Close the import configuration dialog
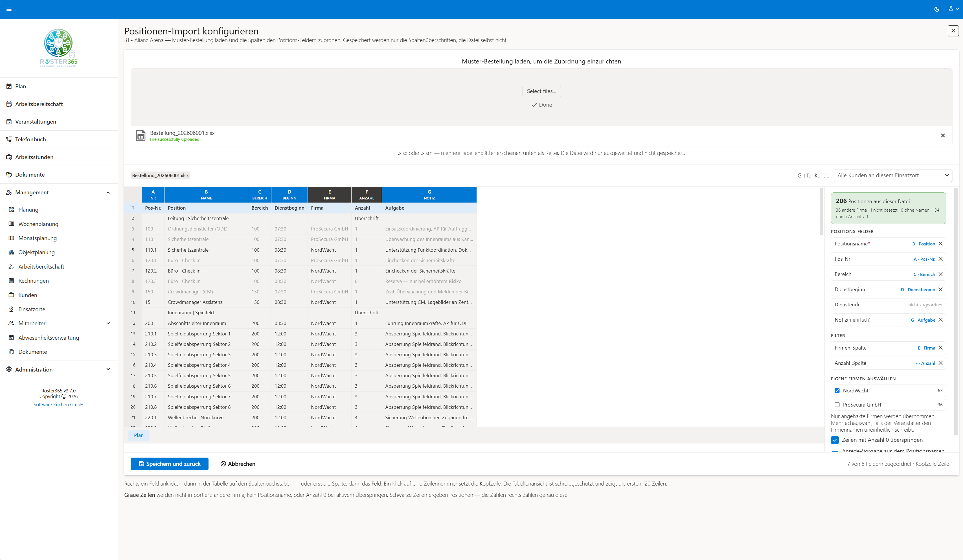 click(x=953, y=31)
